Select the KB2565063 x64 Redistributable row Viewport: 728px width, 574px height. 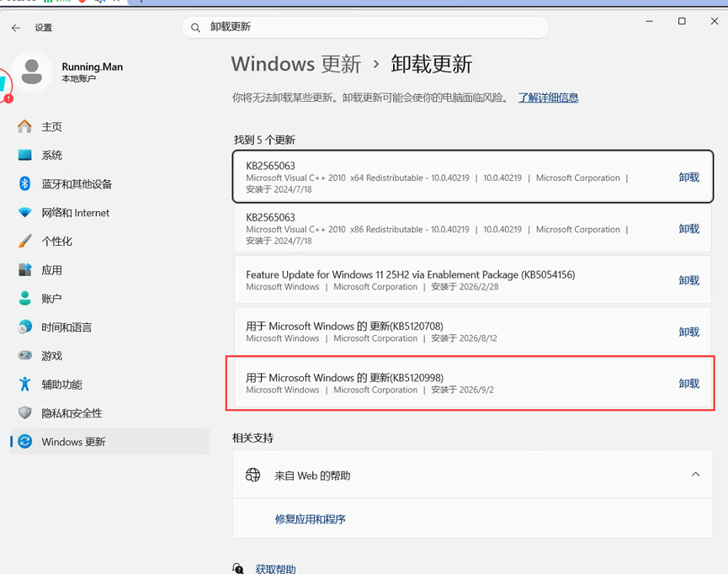[x=473, y=177]
